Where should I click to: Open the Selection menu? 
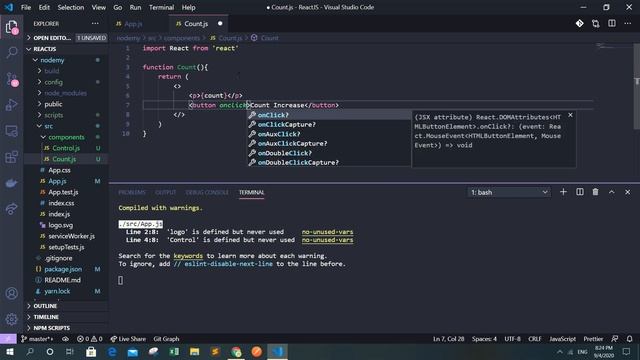(71, 7)
